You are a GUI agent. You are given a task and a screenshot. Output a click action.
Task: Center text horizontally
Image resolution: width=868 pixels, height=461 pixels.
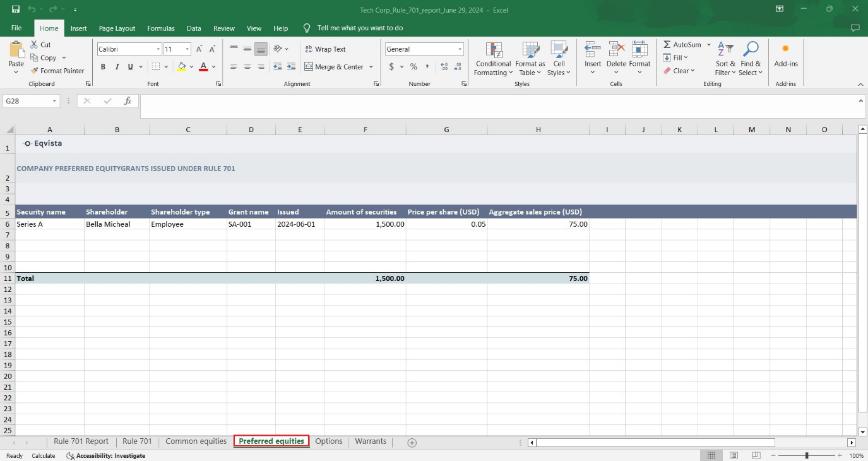click(247, 66)
